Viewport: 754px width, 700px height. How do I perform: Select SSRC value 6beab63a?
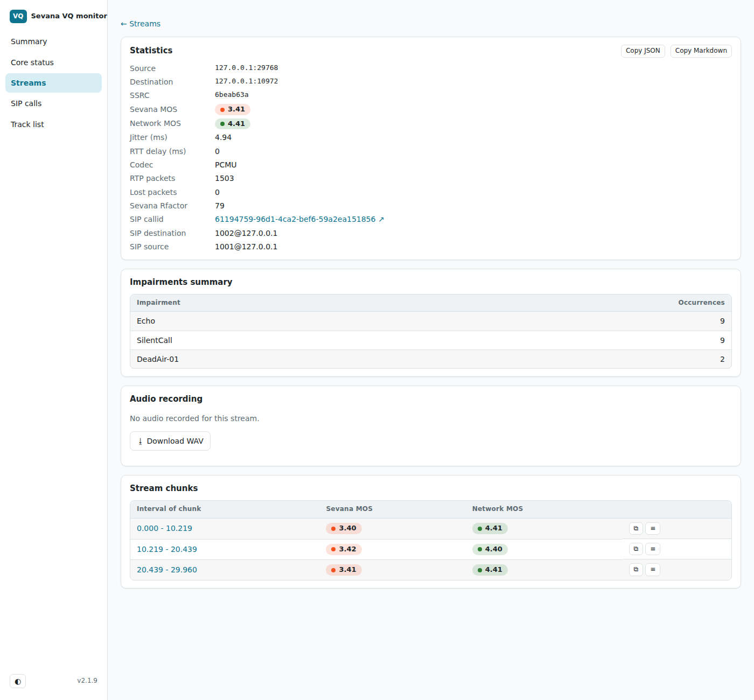click(x=232, y=95)
